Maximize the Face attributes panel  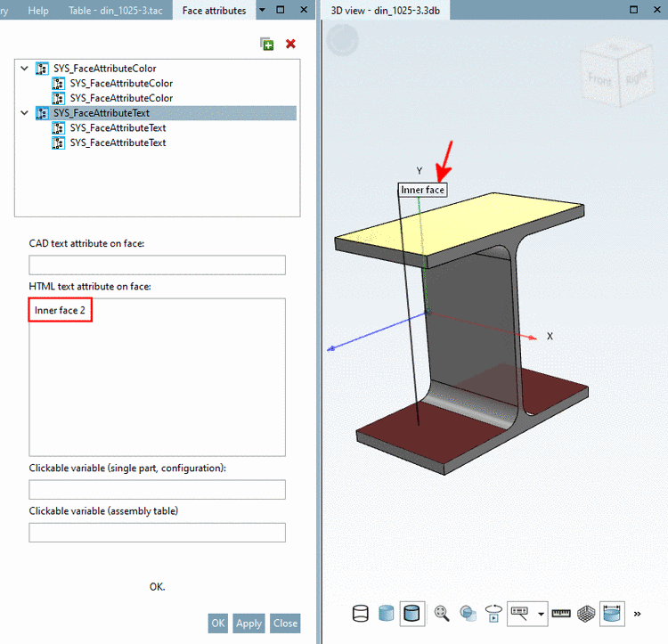point(281,10)
